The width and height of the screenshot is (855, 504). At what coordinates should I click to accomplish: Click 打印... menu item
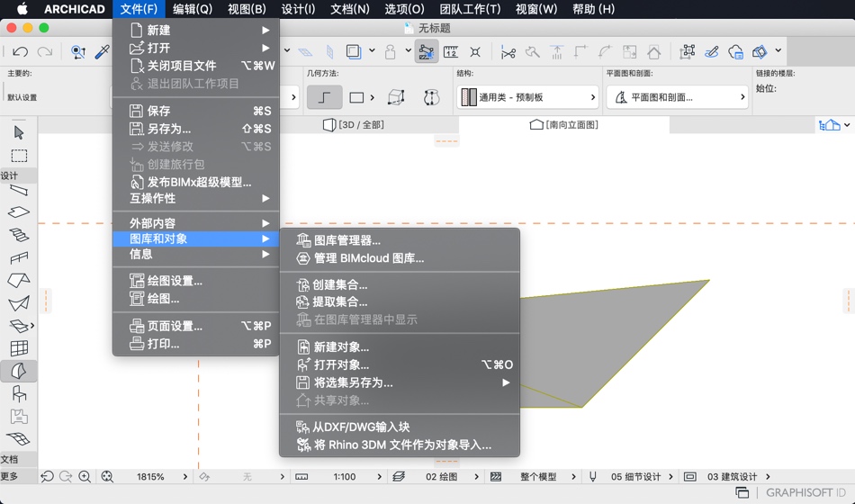[196, 344]
